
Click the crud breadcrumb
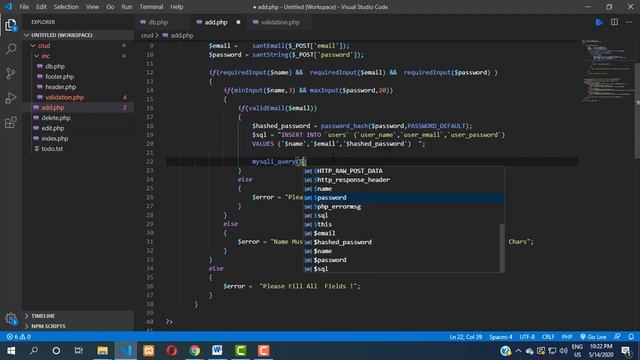(147, 36)
